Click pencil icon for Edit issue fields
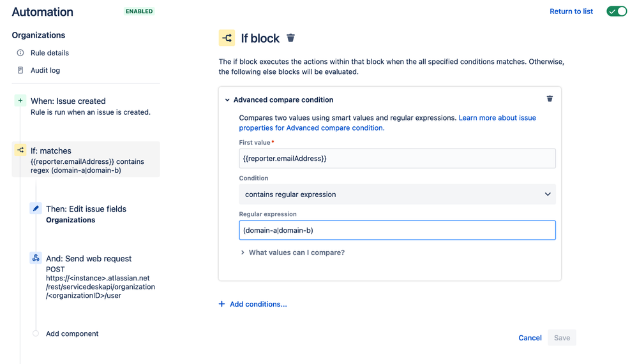 (36, 208)
